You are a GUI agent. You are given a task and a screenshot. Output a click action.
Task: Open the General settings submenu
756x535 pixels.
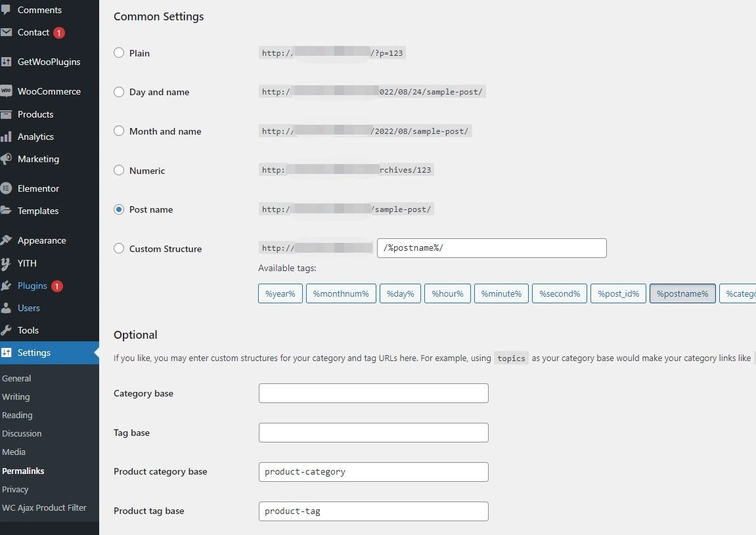tap(16, 378)
